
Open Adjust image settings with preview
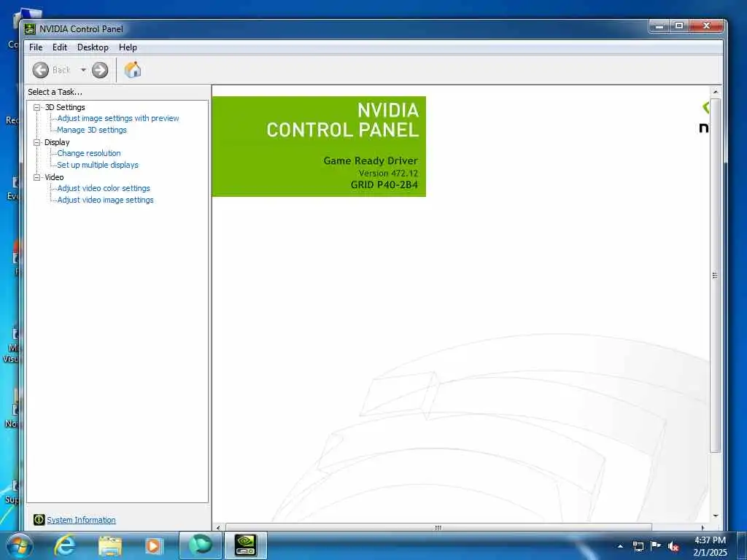117,118
